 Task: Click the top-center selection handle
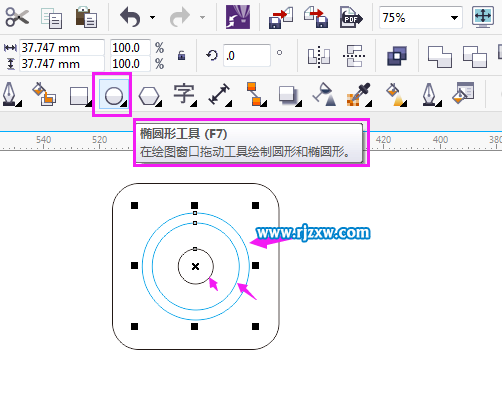195,205
